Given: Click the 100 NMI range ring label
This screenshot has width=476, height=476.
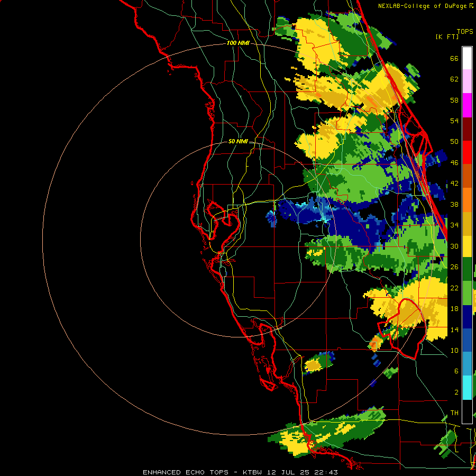Looking at the screenshot, I should 238,43.
